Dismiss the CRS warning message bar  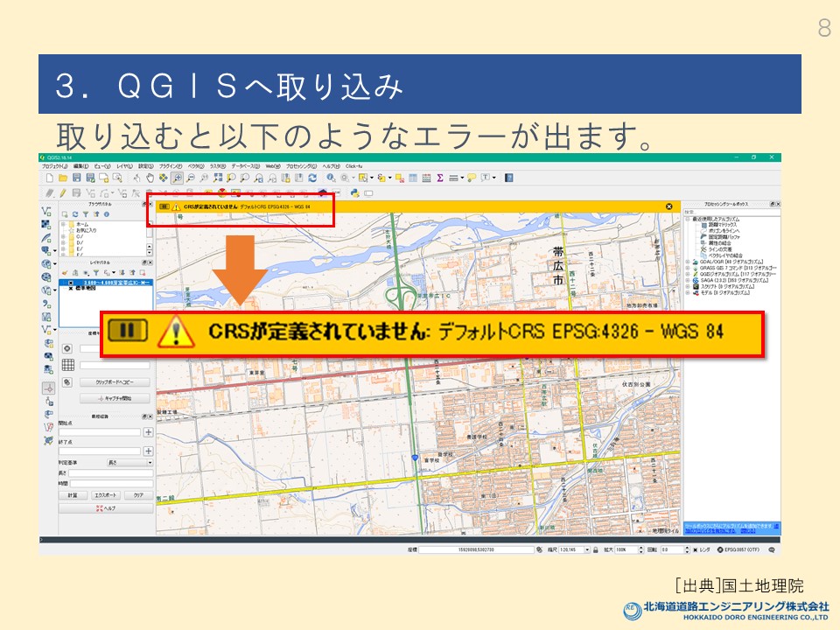[x=669, y=206]
